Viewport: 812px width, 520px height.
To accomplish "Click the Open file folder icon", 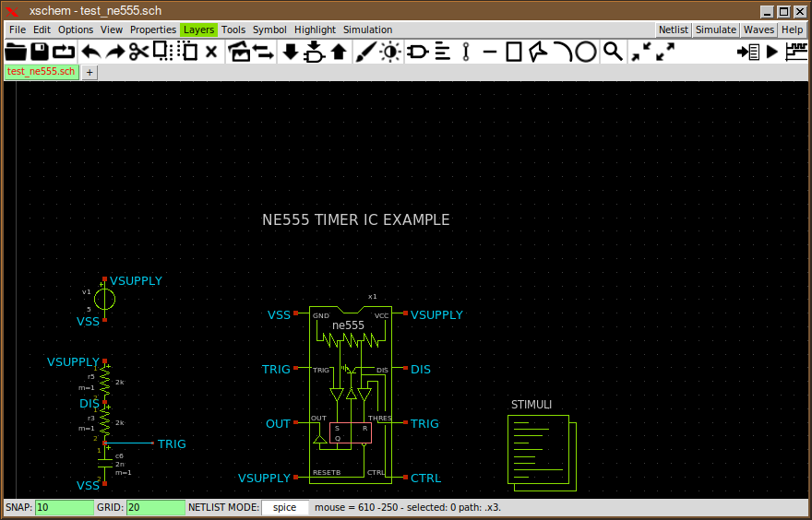I will pos(16,52).
